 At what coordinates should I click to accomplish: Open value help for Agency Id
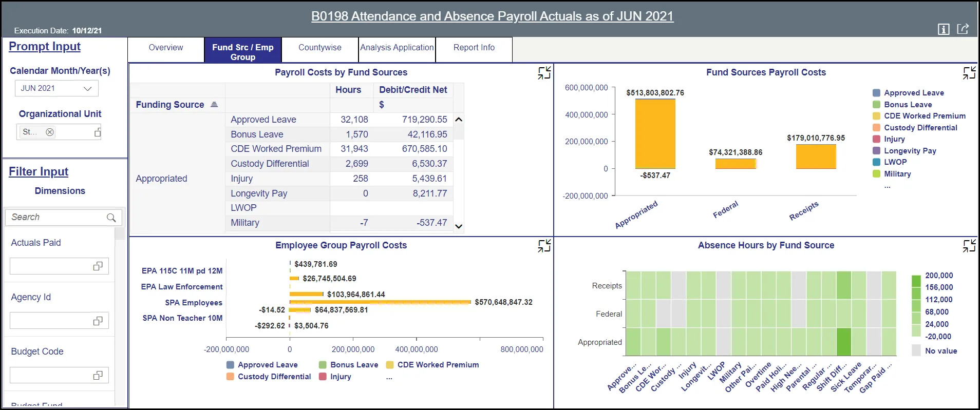pyautogui.click(x=98, y=321)
